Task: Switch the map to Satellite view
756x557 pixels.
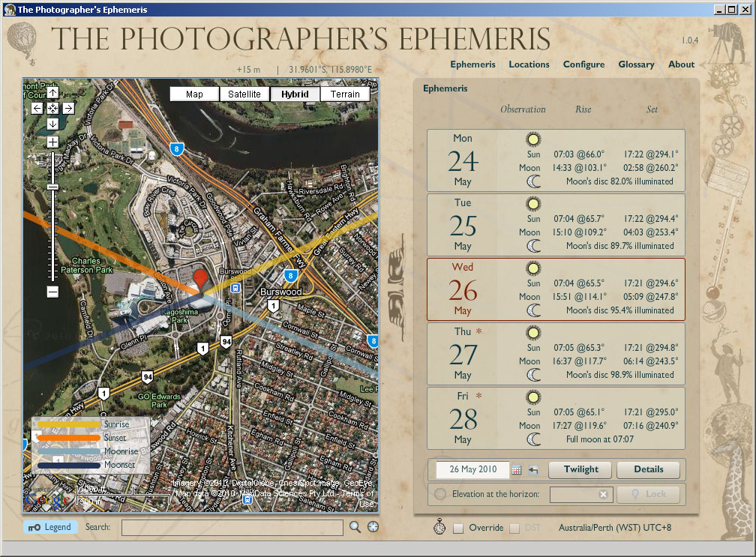Action: tap(244, 94)
